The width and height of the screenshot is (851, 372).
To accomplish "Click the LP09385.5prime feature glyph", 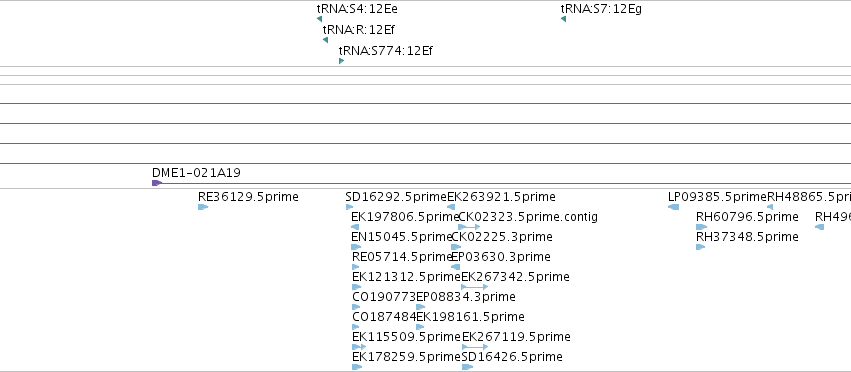I will click(674, 207).
